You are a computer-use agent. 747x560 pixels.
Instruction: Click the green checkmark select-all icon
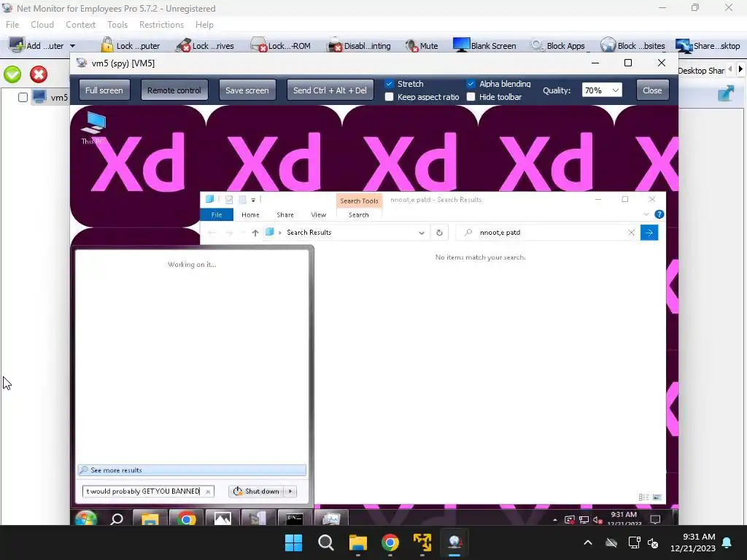click(12, 74)
